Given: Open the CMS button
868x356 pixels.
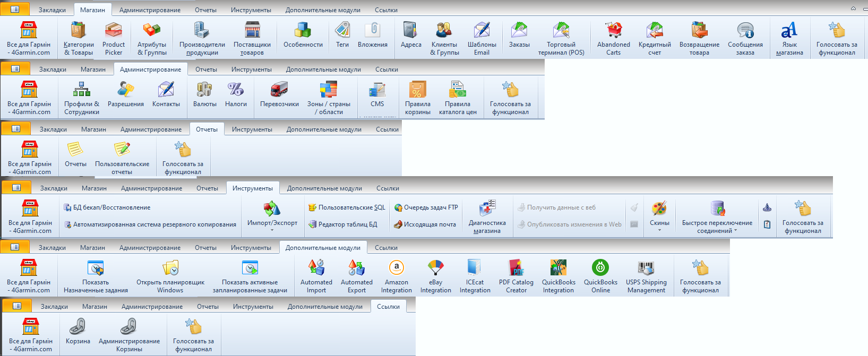Looking at the screenshot, I should [377, 94].
